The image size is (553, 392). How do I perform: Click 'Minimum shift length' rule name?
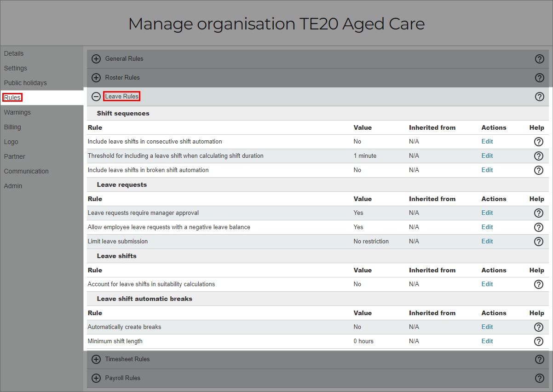(115, 341)
